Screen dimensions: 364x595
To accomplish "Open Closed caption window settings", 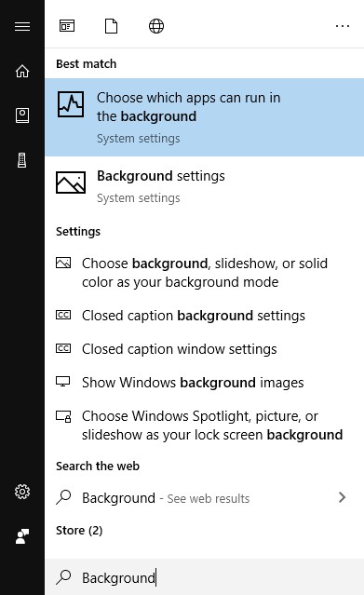I will [x=204, y=349].
